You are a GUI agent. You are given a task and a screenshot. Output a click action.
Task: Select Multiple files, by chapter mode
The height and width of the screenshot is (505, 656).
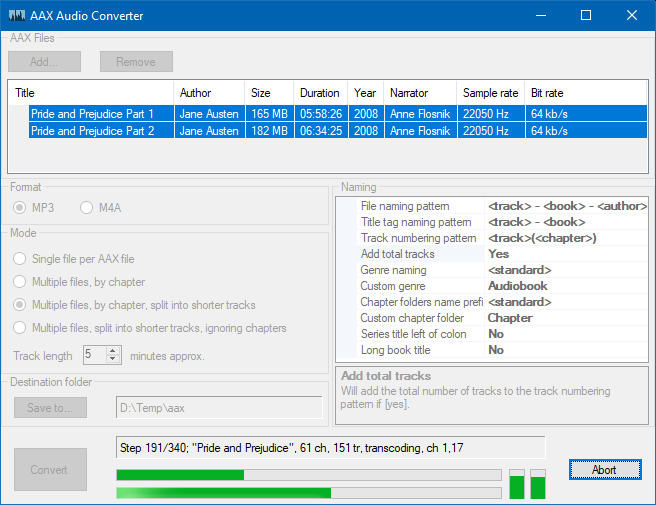(x=21, y=282)
